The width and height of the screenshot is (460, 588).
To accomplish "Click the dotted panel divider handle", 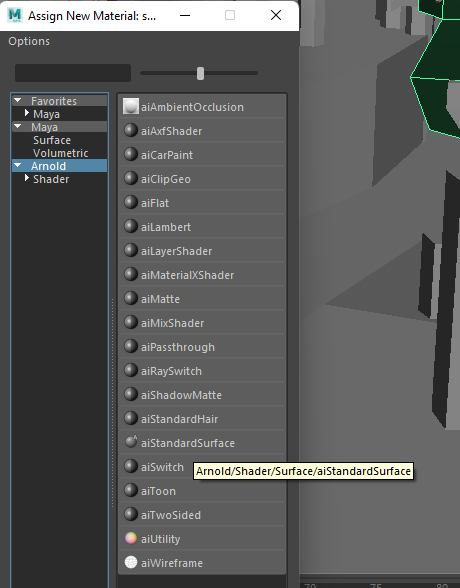I will [x=112, y=403].
